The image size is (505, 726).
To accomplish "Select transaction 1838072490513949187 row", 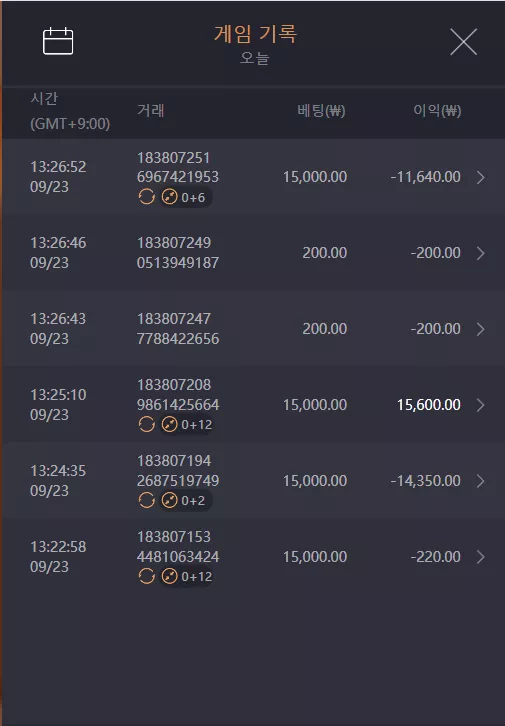I will click(x=253, y=253).
